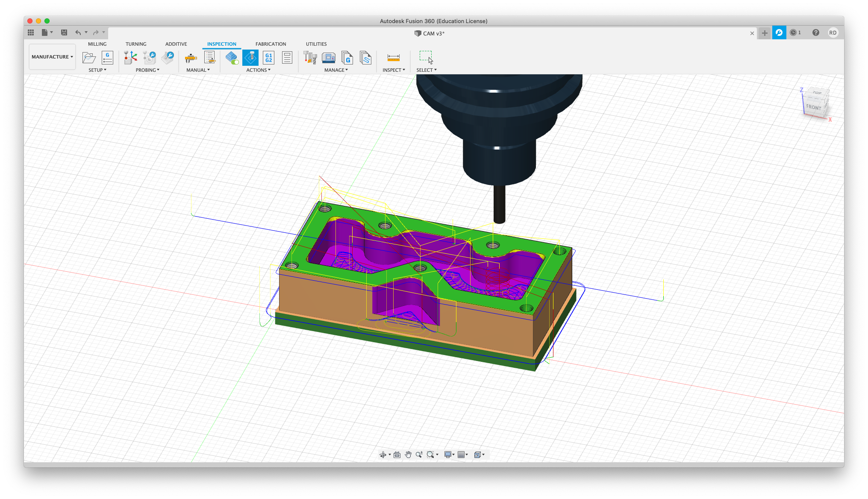This screenshot has width=868, height=499.
Task: Open the Machine Library icon
Action: [328, 57]
